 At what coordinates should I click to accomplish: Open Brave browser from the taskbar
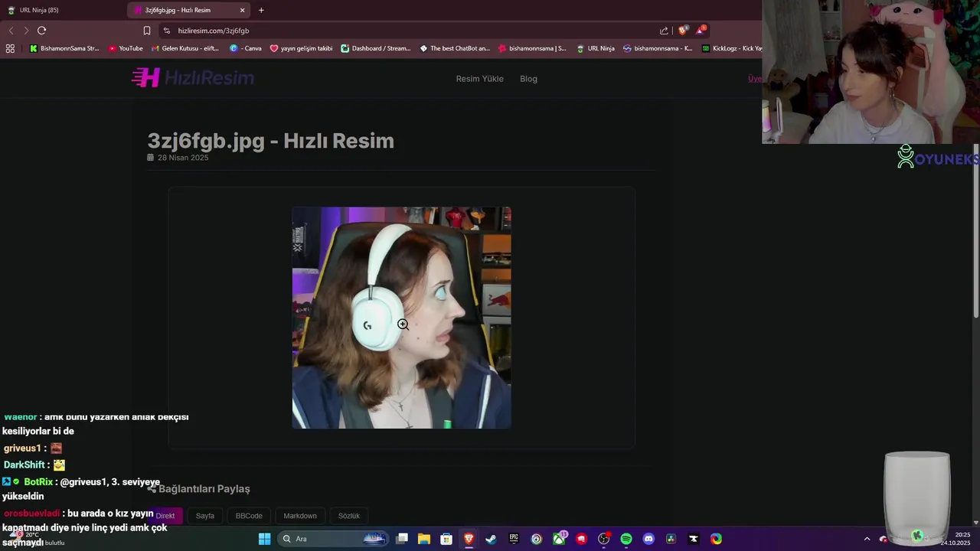click(x=469, y=539)
